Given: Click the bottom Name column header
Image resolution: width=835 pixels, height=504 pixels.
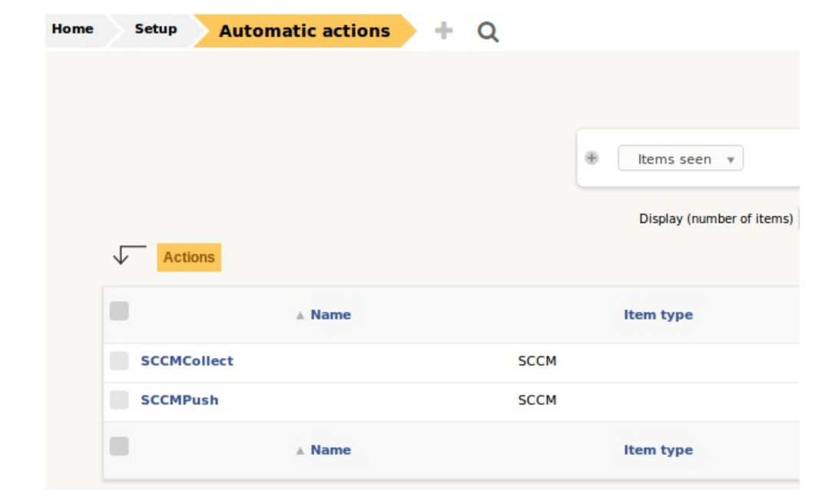Looking at the screenshot, I should 330,450.
